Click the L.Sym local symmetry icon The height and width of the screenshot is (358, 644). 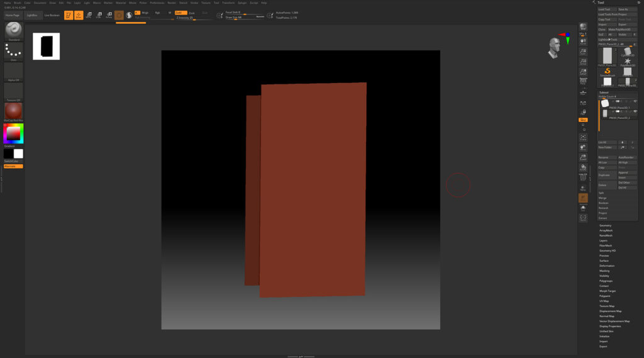pyautogui.click(x=583, y=103)
